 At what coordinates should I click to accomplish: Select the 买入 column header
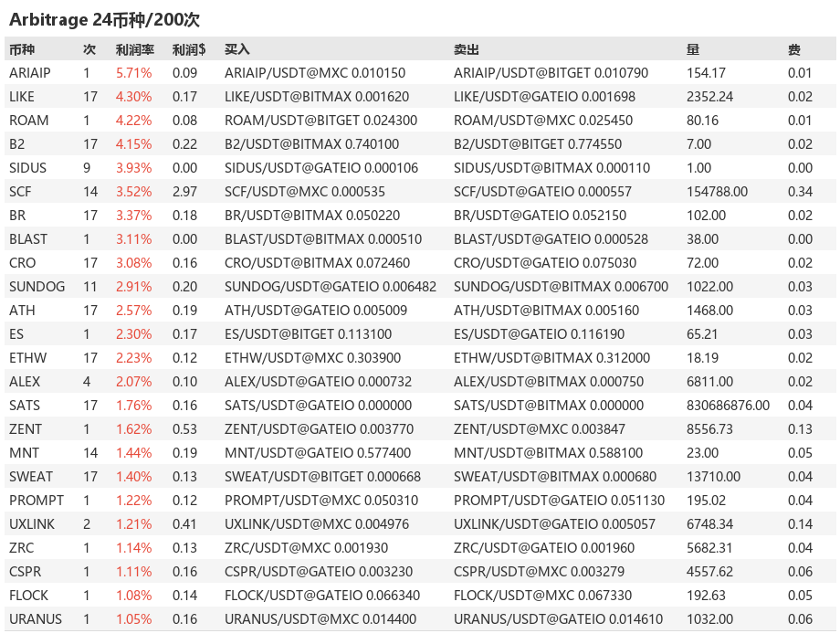click(237, 50)
